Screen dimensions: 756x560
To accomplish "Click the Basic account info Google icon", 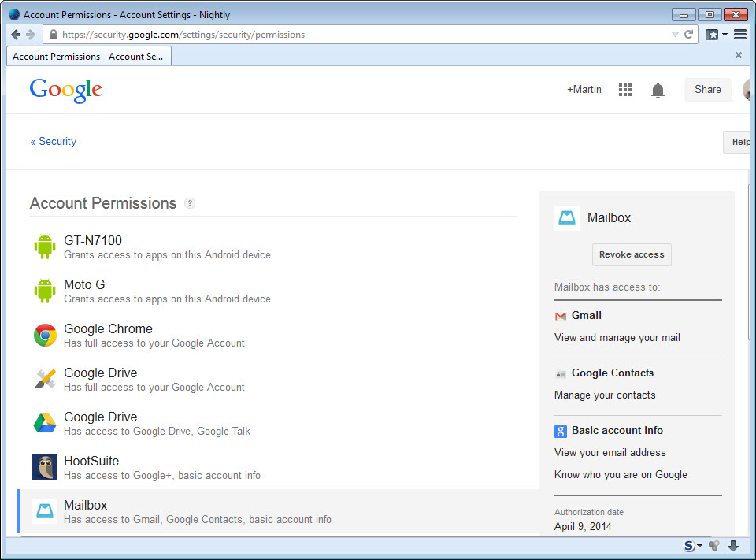I will coord(560,431).
